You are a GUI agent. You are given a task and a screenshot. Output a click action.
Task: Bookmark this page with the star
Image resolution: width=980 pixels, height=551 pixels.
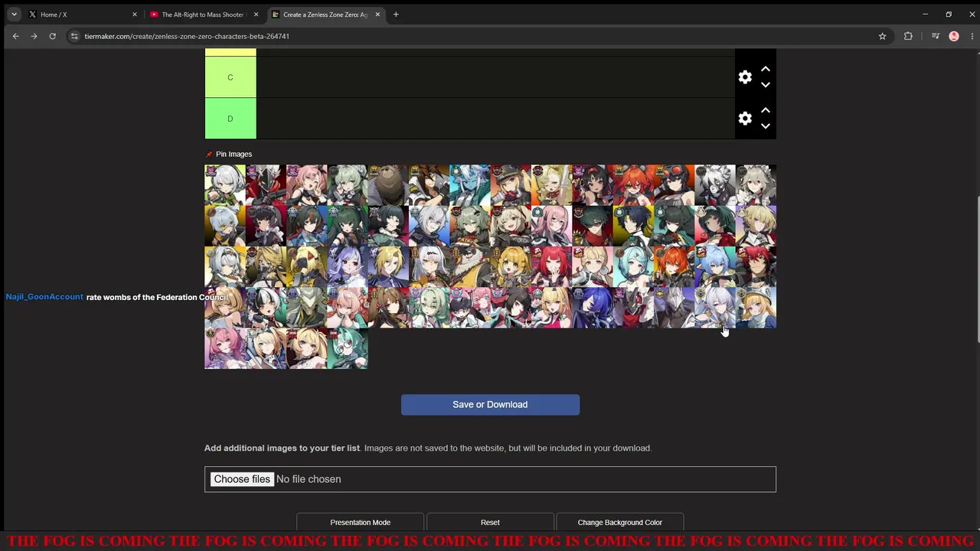tap(882, 36)
